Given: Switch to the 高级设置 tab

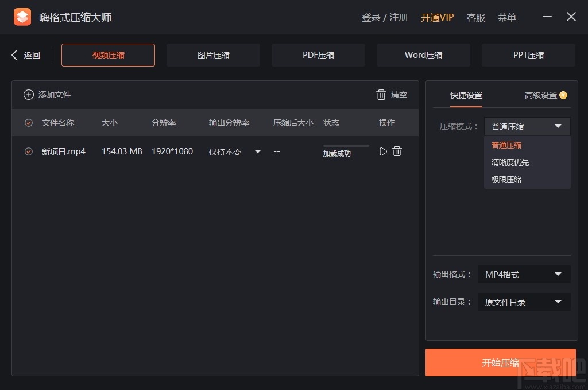Looking at the screenshot, I should 540,96.
